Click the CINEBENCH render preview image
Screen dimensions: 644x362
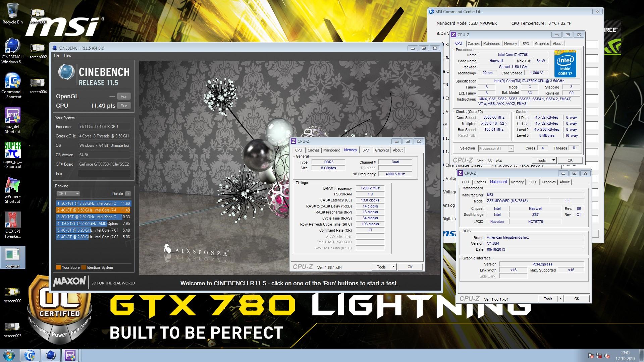click(x=289, y=168)
